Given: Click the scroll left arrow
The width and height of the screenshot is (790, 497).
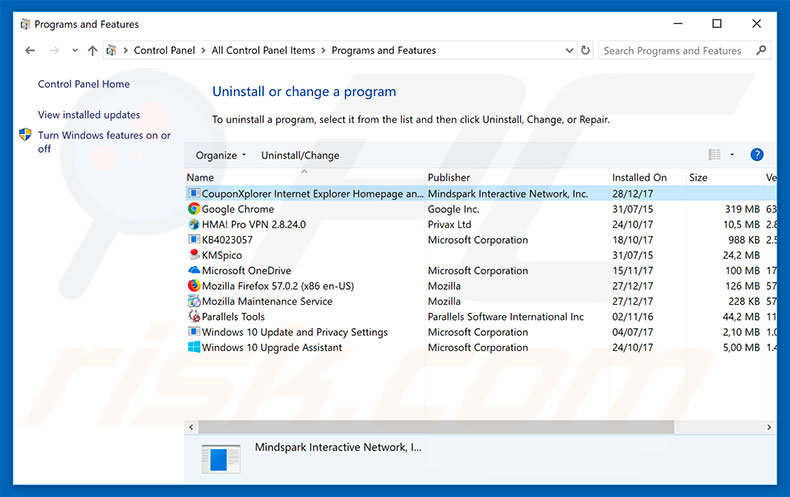Looking at the screenshot, I should 191,427.
